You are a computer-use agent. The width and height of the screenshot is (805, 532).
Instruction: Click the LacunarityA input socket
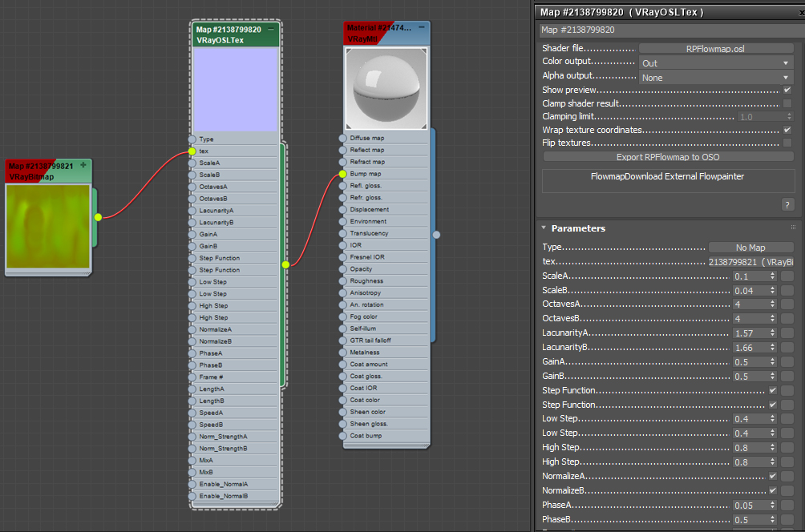[192, 211]
